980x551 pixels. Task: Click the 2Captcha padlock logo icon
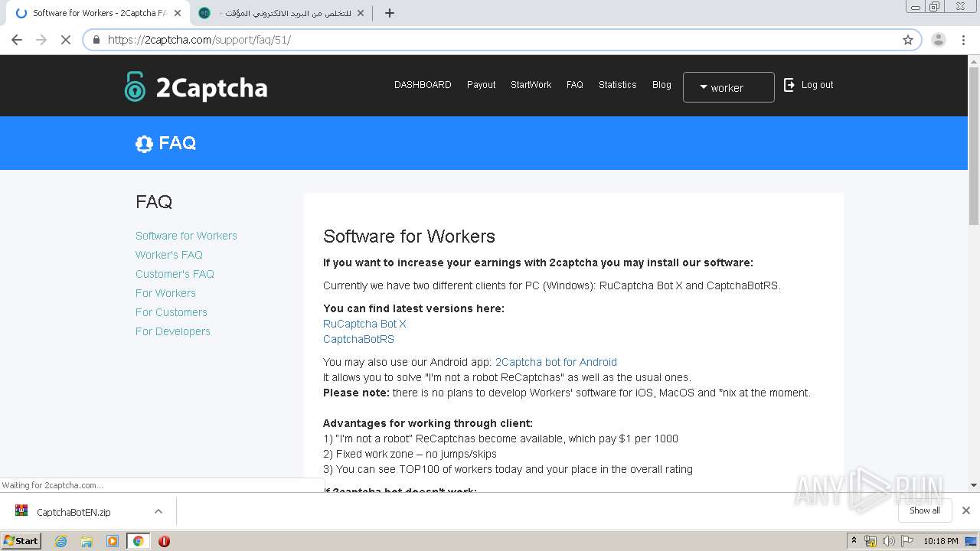coord(135,86)
